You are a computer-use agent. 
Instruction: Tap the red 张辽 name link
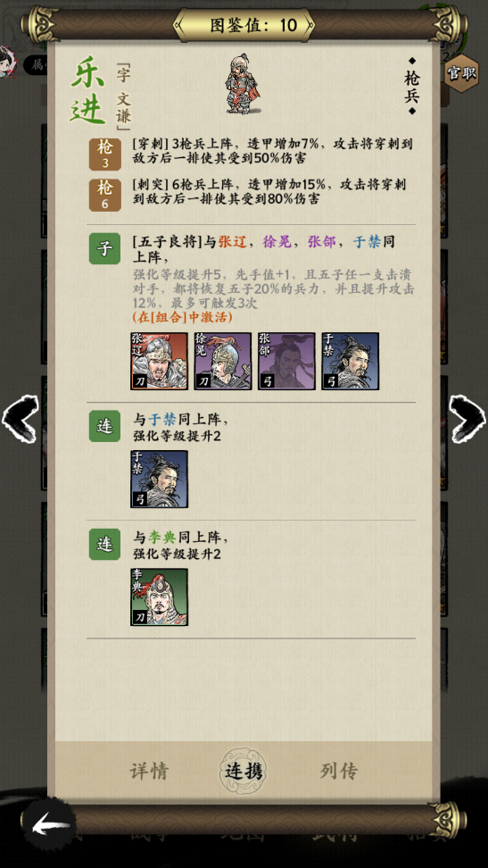click(232, 242)
